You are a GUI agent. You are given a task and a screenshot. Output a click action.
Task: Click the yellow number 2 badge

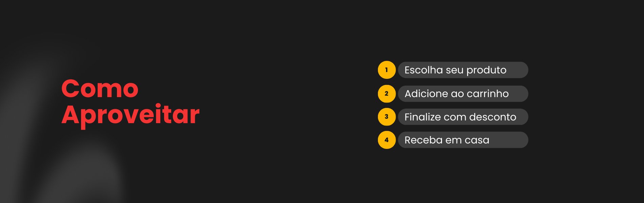386,94
